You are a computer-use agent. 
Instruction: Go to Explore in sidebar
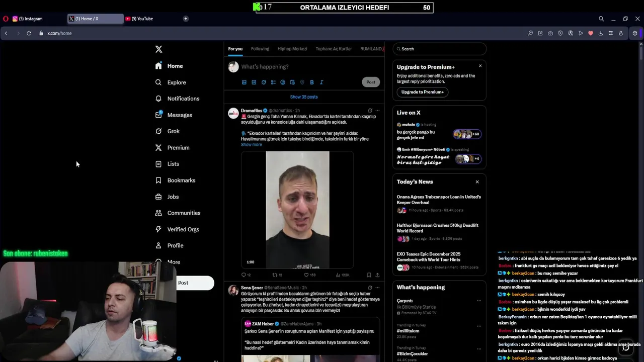(171, 82)
